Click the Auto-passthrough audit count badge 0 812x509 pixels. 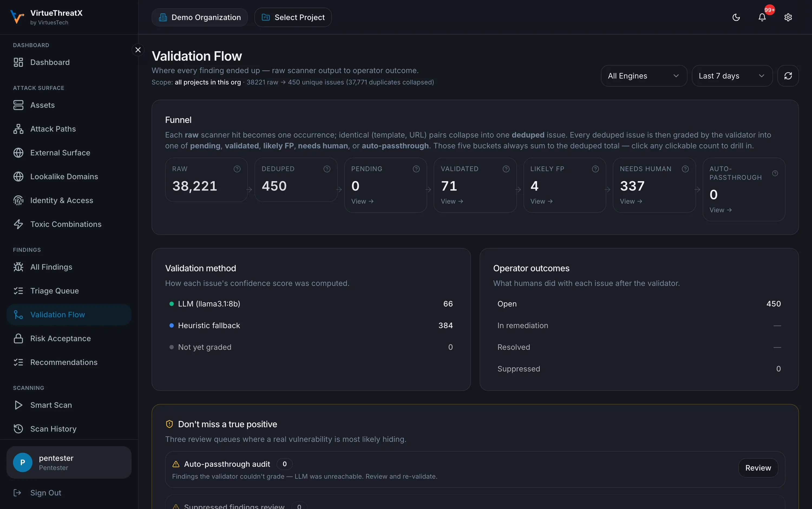pos(285,464)
